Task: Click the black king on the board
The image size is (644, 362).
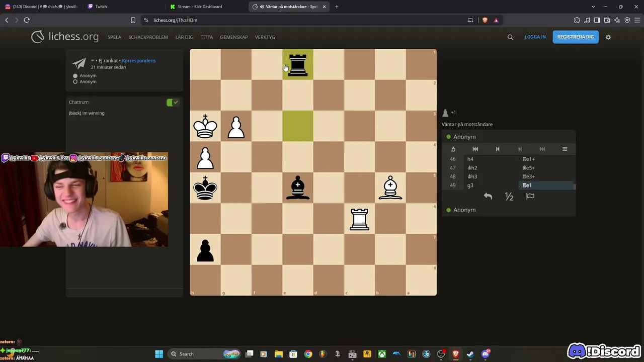Action: click(205, 188)
